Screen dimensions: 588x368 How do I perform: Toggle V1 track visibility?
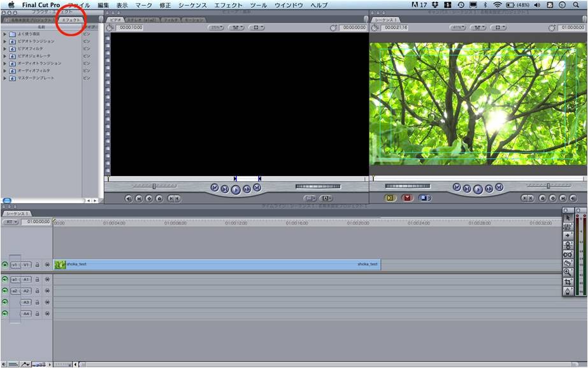pos(5,265)
